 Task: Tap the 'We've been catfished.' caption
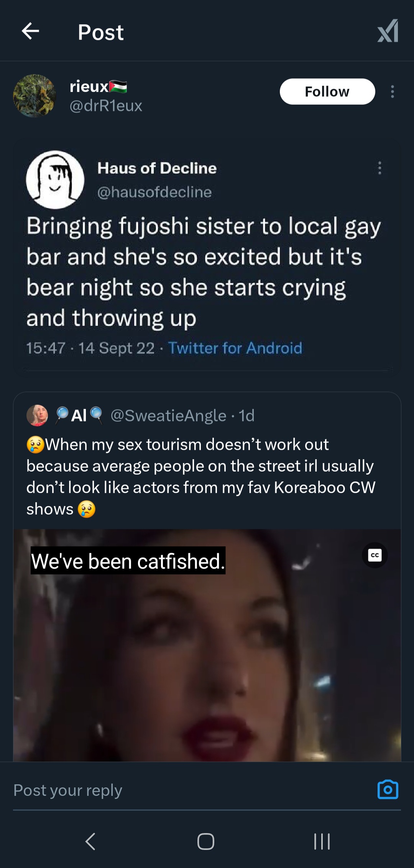[128, 561]
